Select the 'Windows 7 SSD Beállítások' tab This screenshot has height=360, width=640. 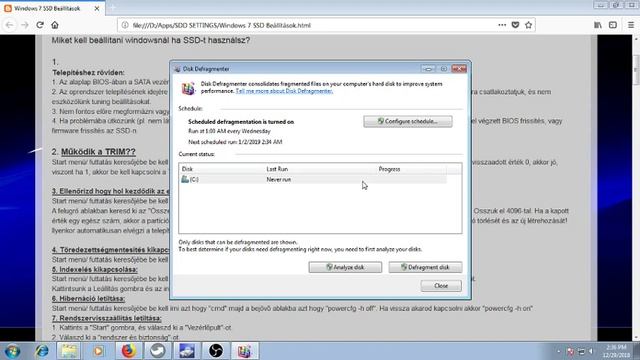pos(52,8)
